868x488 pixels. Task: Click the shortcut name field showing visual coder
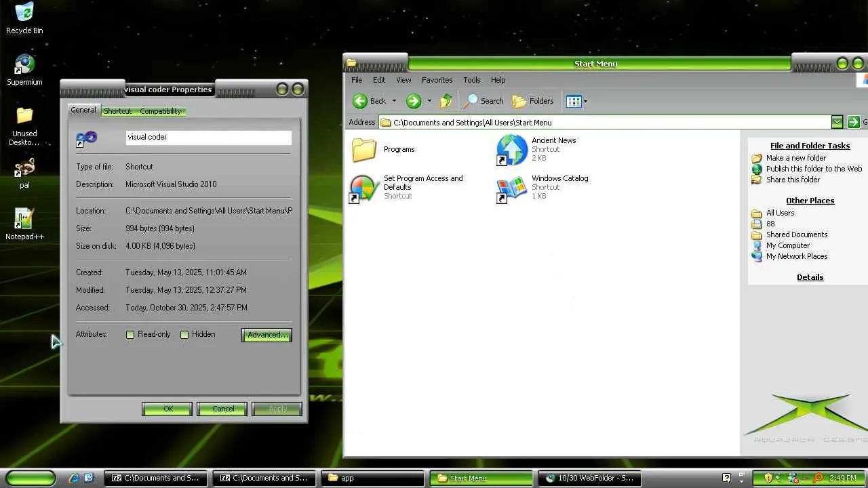point(209,137)
